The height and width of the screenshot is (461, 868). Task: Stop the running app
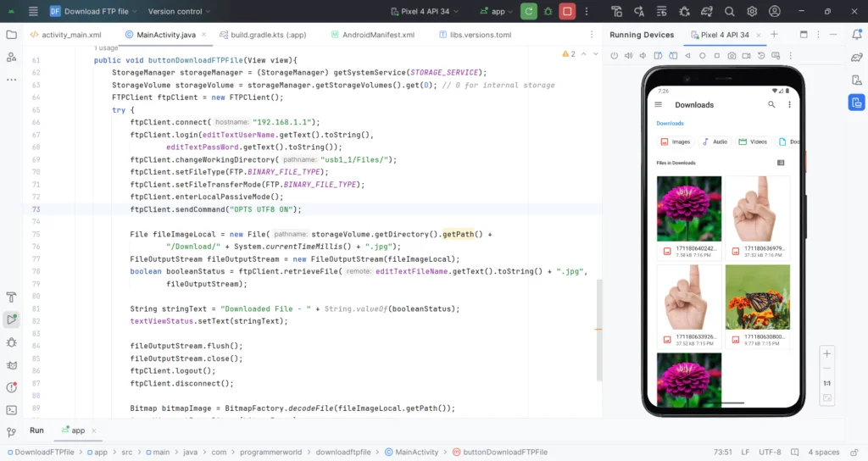[x=567, y=11]
